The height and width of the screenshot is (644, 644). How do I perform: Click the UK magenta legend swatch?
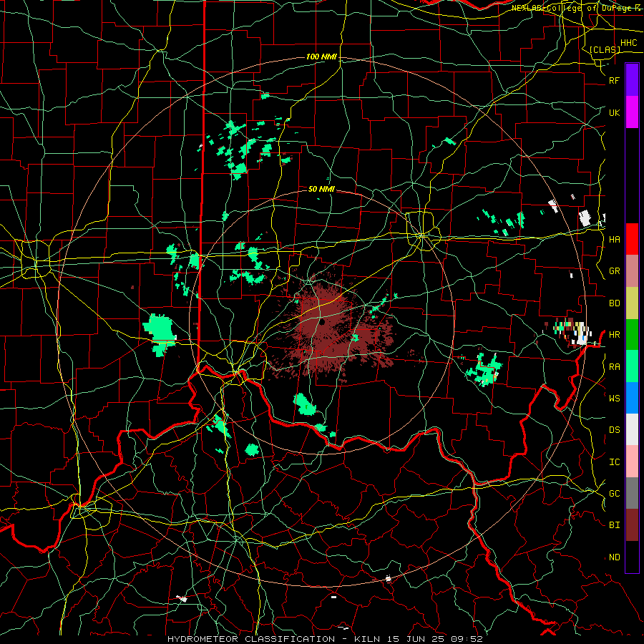click(x=632, y=112)
